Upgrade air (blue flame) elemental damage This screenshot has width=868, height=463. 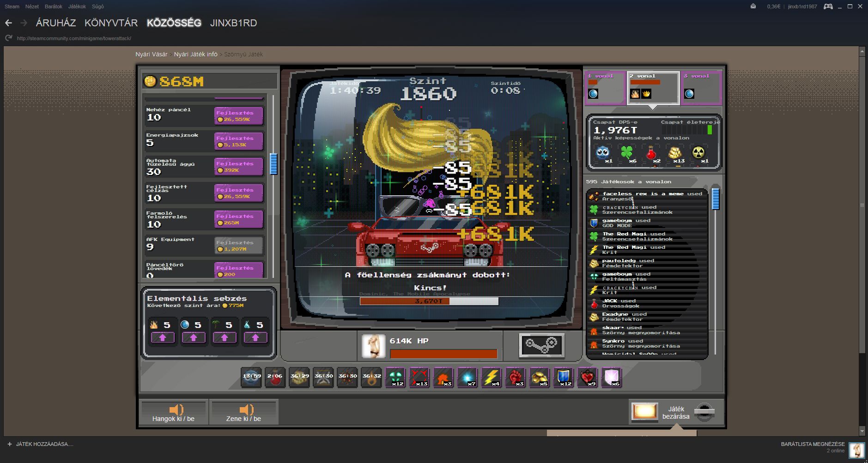tap(255, 338)
